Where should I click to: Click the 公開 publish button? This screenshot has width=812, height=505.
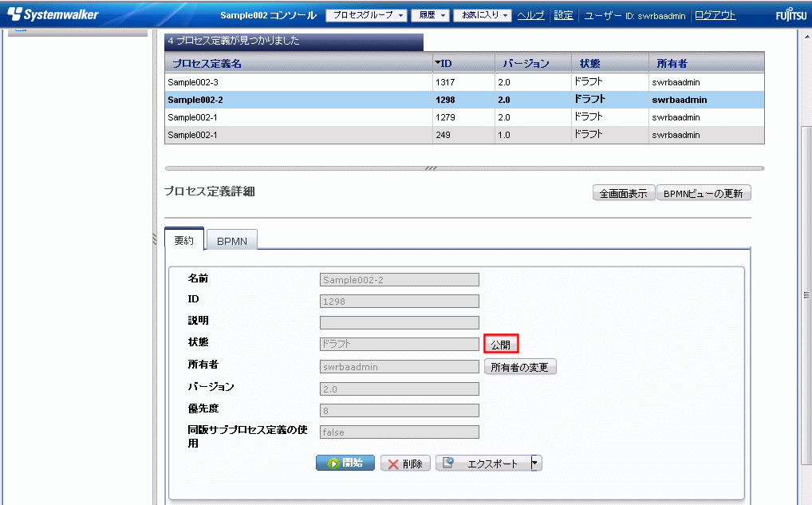[501, 345]
